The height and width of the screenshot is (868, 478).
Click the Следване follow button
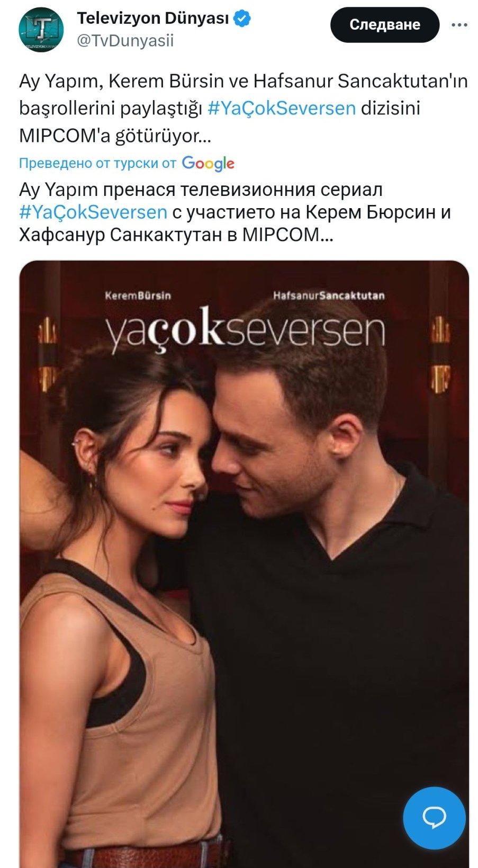point(385,25)
